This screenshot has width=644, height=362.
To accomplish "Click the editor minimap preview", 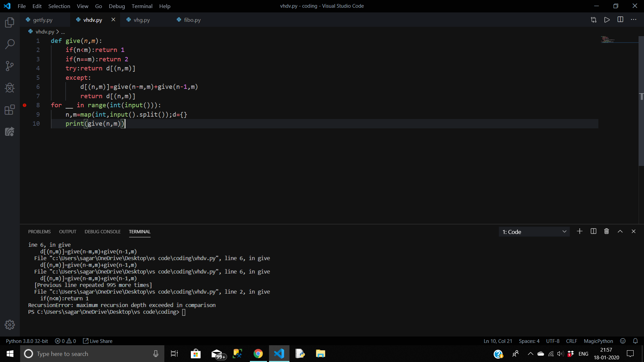I will (x=608, y=40).
